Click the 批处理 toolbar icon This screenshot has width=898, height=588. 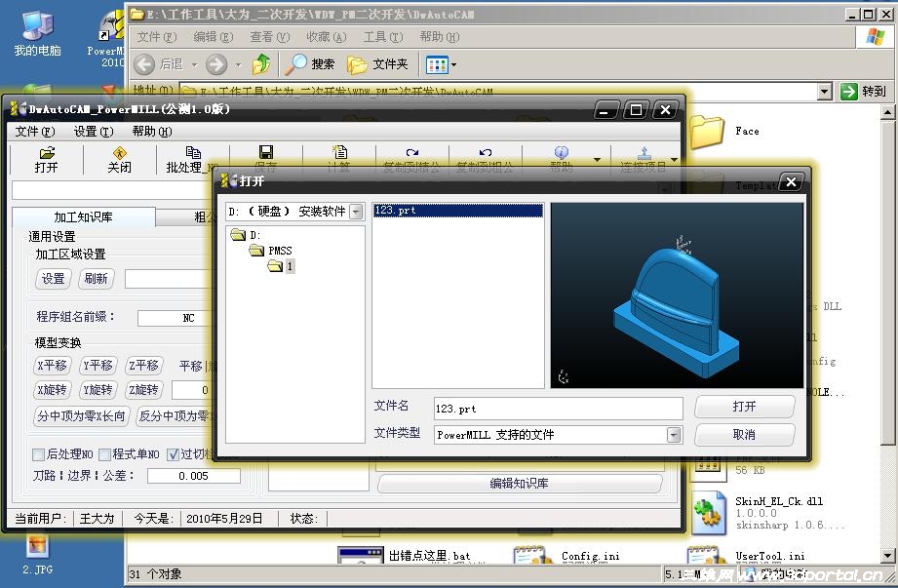tap(193, 152)
